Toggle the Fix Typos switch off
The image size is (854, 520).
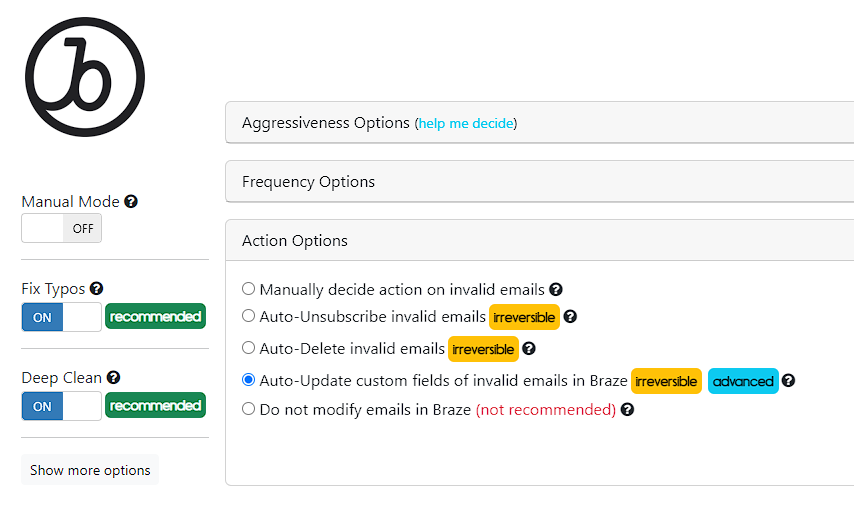[62, 317]
